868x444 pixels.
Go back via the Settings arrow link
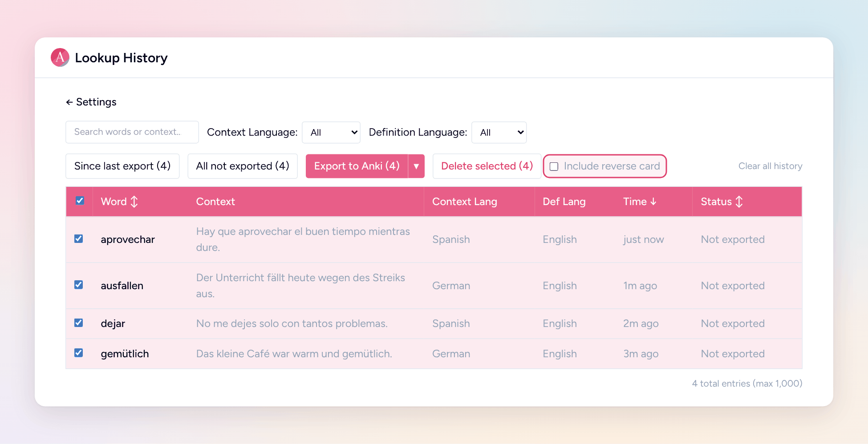click(91, 102)
